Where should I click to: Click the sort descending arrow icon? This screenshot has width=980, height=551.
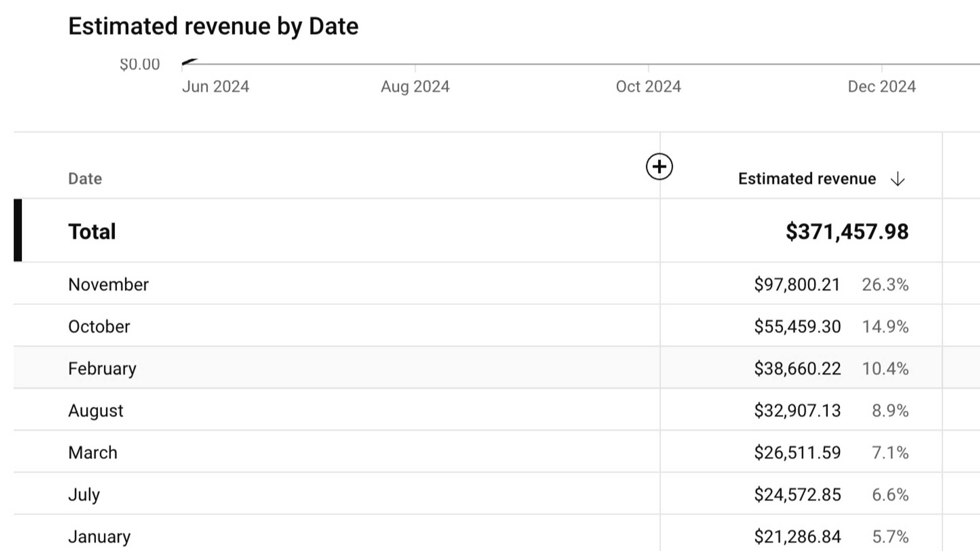[x=898, y=179]
